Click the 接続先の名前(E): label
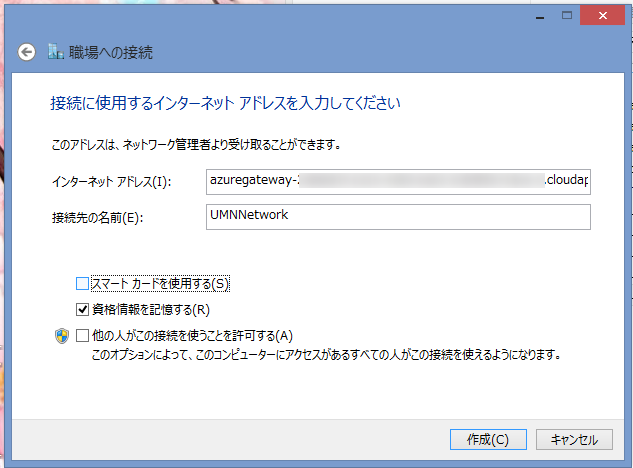The image size is (633, 468). [97, 218]
